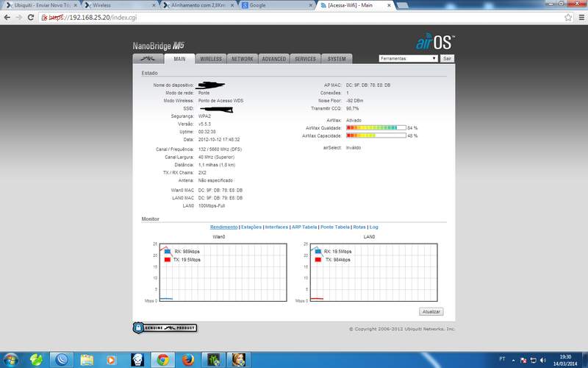Click the AP MAC address value
The image size is (588, 368).
368,85
